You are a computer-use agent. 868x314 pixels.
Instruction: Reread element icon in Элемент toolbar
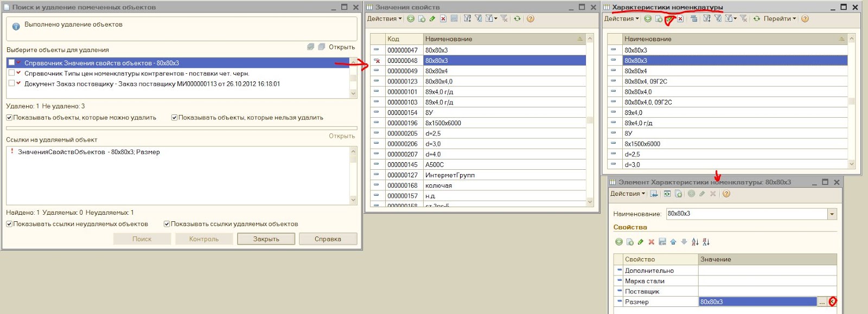(667, 194)
